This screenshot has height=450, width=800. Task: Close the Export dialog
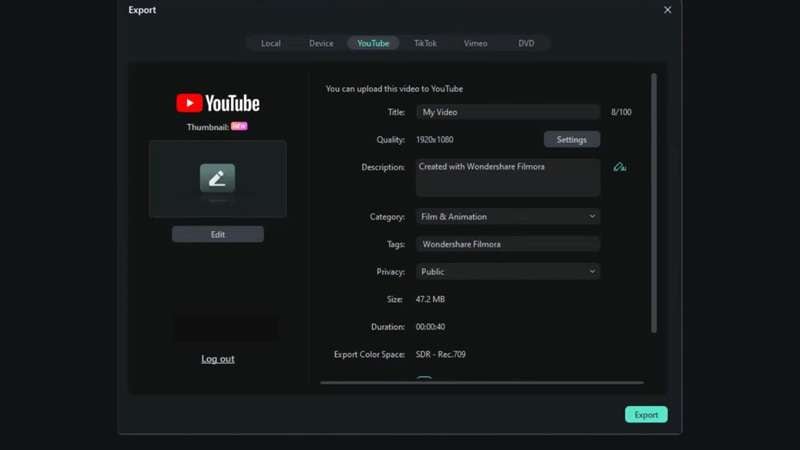click(x=667, y=10)
